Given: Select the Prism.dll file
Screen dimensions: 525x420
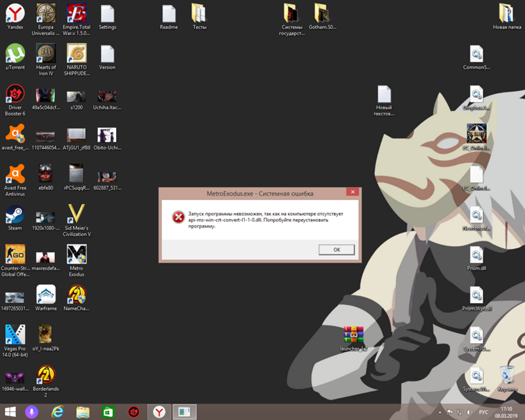Looking at the screenshot, I should tap(476, 258).
